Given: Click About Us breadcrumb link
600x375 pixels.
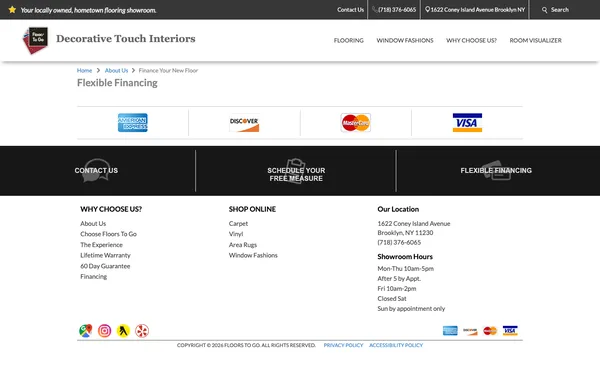Looking at the screenshot, I should (116, 70).
